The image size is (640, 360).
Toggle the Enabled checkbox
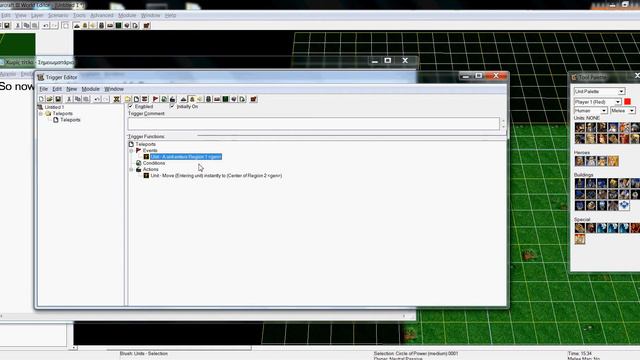(x=131, y=106)
